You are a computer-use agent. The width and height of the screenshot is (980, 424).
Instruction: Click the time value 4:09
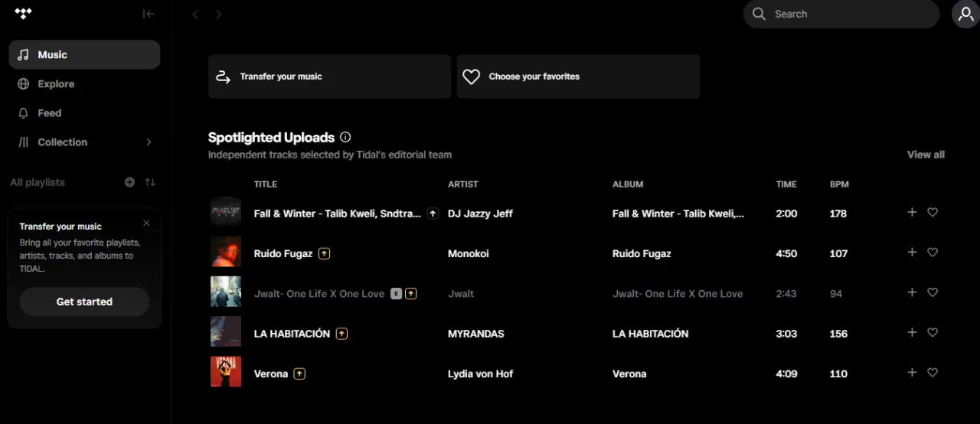pyautogui.click(x=786, y=373)
